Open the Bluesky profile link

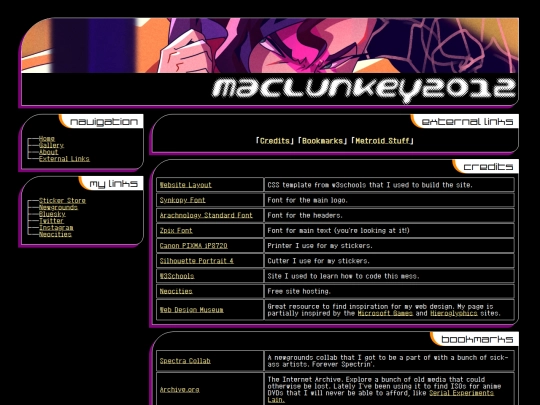click(52, 214)
